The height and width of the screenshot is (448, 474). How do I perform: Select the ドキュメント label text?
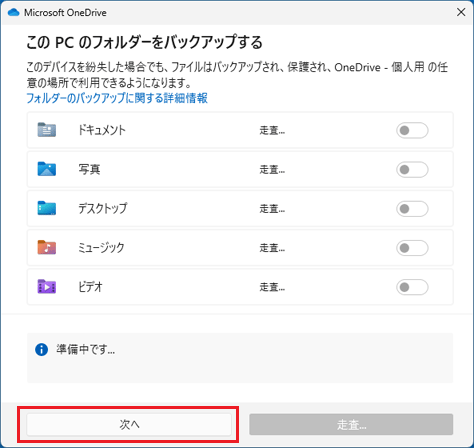(x=102, y=130)
